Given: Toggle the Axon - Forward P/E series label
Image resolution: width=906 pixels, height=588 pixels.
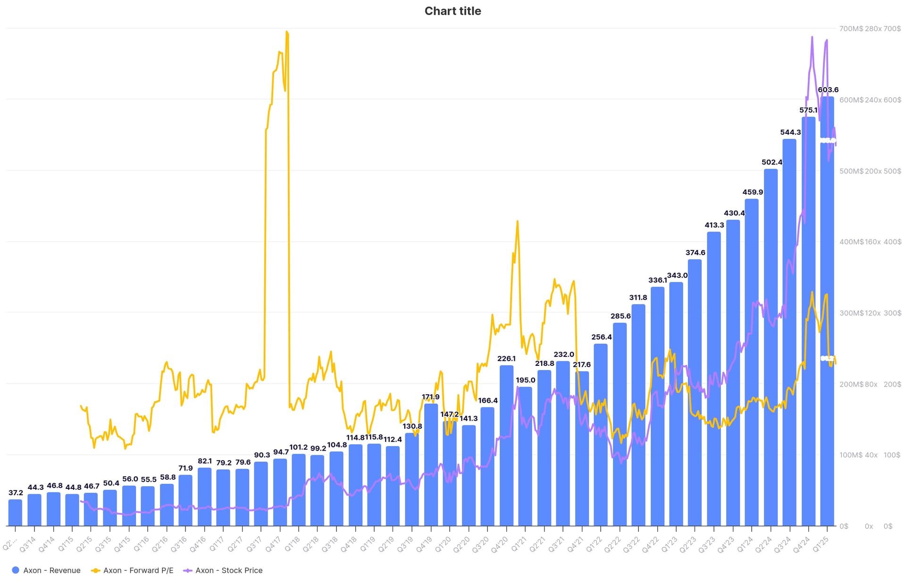Looking at the screenshot, I should [138, 570].
